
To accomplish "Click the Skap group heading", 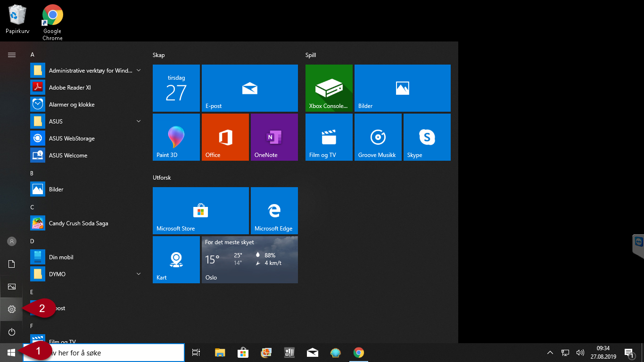I will tap(159, 55).
